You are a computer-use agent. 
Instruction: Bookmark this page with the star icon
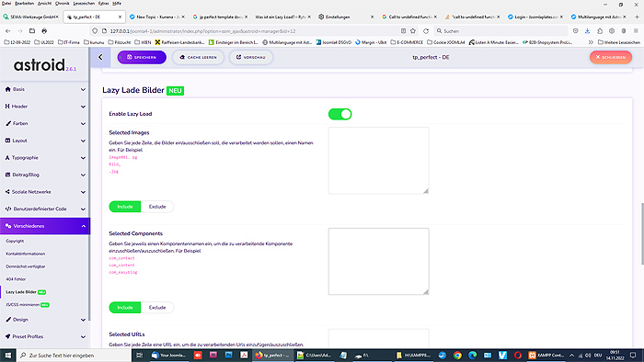click(413, 30)
